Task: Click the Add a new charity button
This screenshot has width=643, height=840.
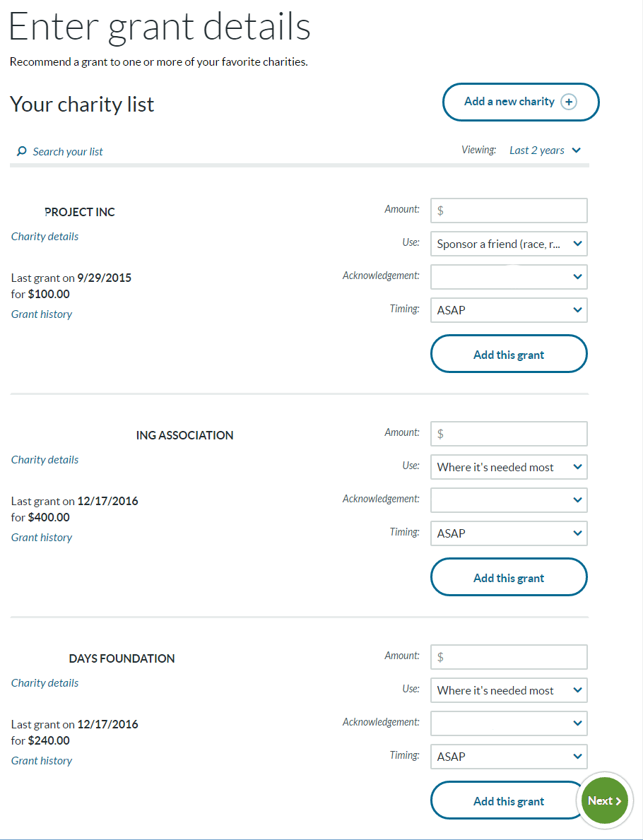Action: click(x=520, y=102)
